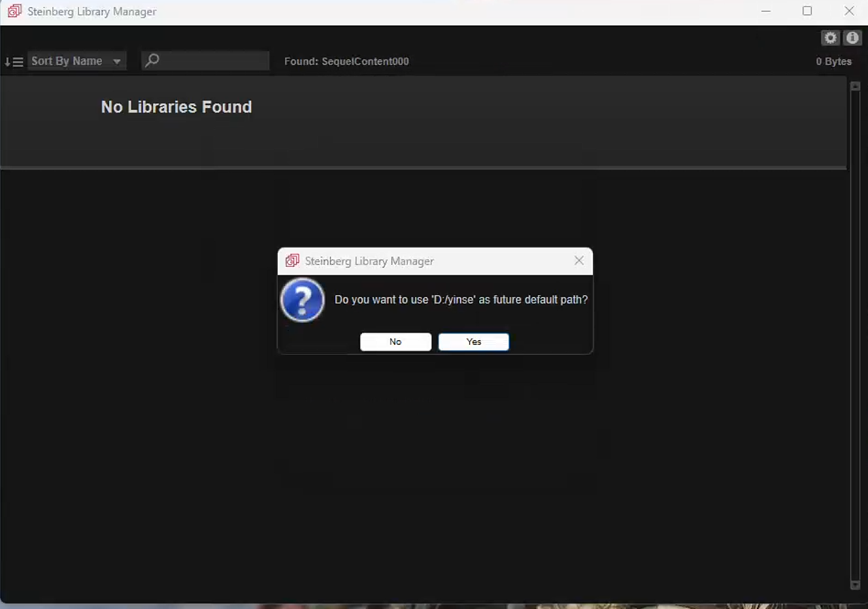Click the 'No Libraries Found' message

pyautogui.click(x=176, y=107)
